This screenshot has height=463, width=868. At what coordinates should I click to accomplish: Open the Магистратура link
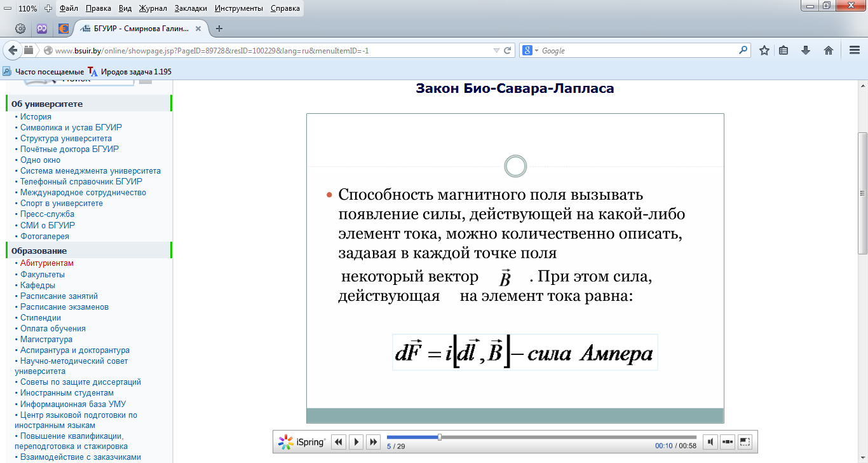[x=46, y=340]
